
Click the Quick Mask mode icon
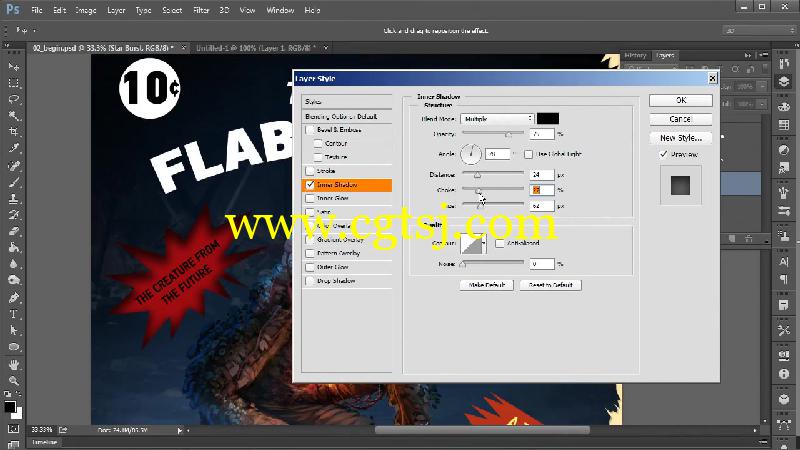pyautogui.click(x=14, y=429)
